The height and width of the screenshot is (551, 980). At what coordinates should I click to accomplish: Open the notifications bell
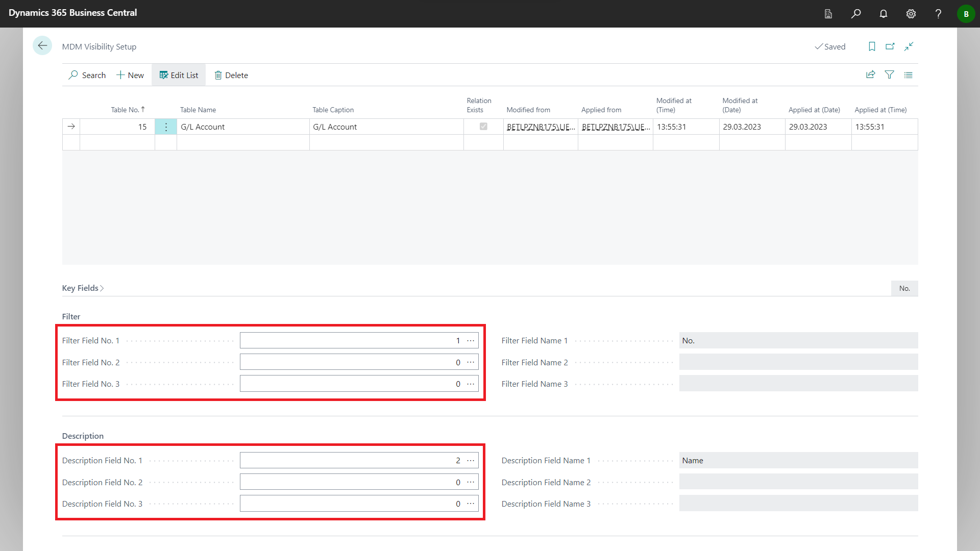[884, 14]
